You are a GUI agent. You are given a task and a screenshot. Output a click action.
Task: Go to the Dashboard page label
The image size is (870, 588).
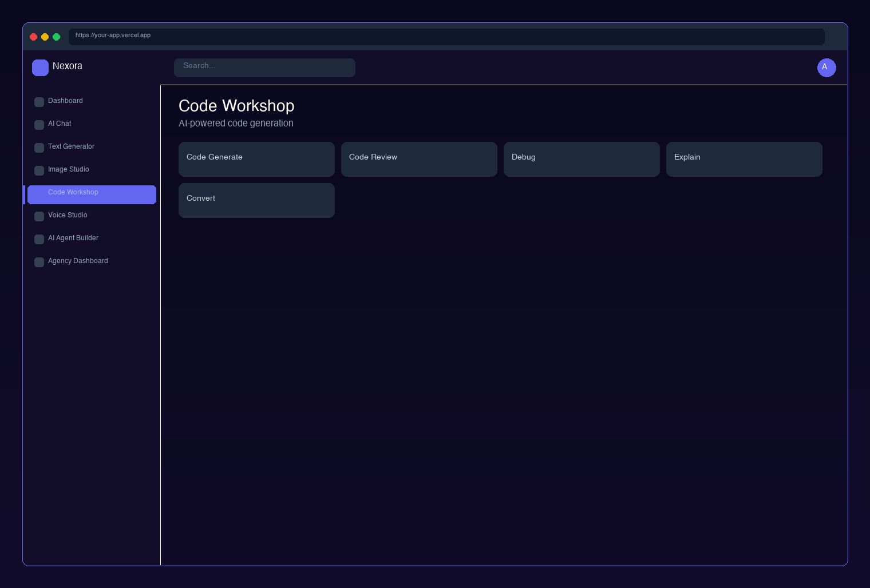65,101
